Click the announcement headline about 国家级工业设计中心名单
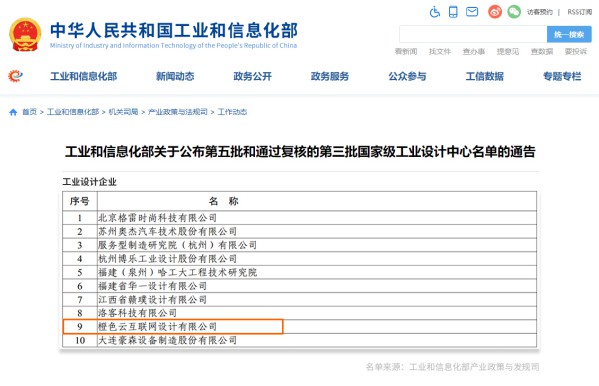Screen dimensions: 599x386 point(300,152)
